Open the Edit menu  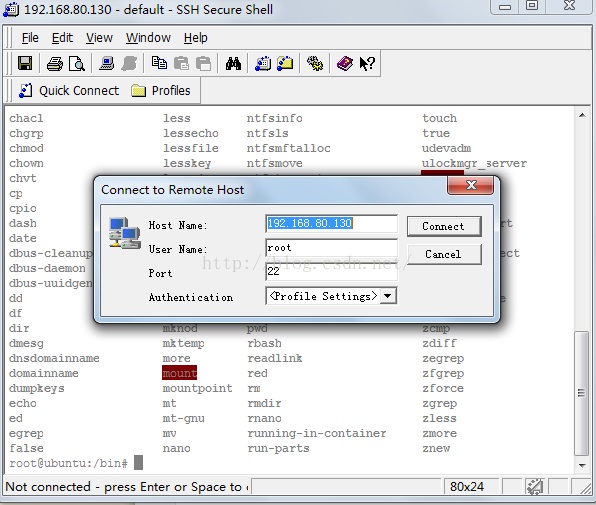pos(62,38)
